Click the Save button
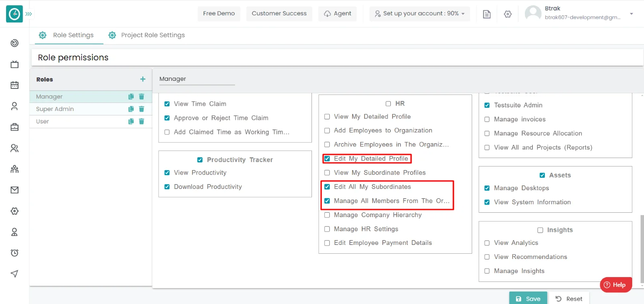The image size is (644, 304). click(x=528, y=298)
